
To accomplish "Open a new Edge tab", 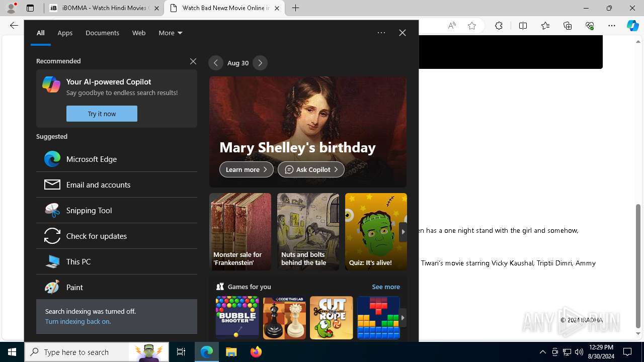I will pyautogui.click(x=296, y=8).
